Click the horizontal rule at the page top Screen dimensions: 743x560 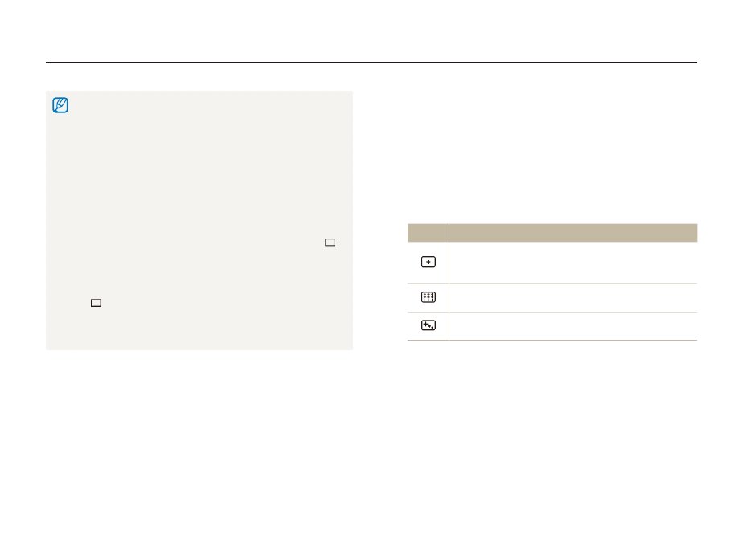[371, 63]
